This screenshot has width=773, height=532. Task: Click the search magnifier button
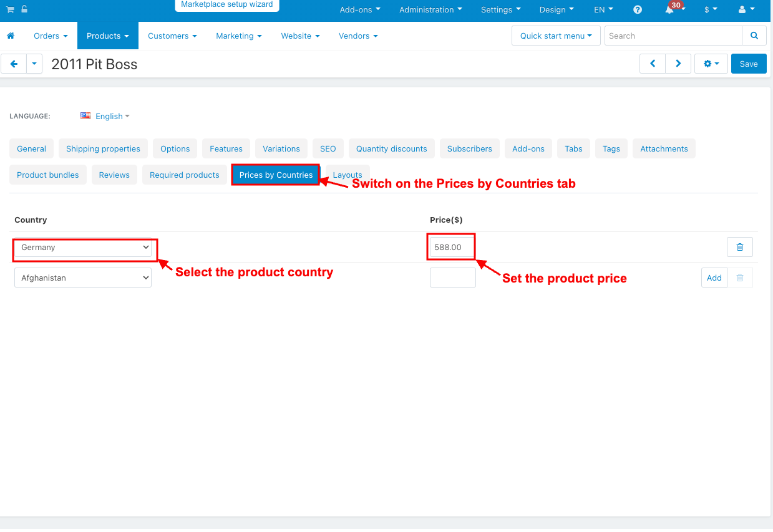tap(754, 36)
